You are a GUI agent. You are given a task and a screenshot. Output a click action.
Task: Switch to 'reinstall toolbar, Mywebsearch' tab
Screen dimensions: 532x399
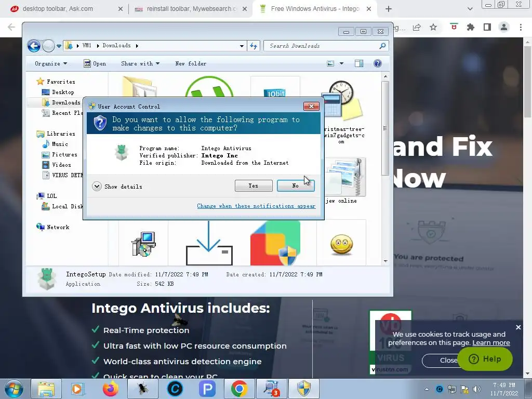point(192,9)
